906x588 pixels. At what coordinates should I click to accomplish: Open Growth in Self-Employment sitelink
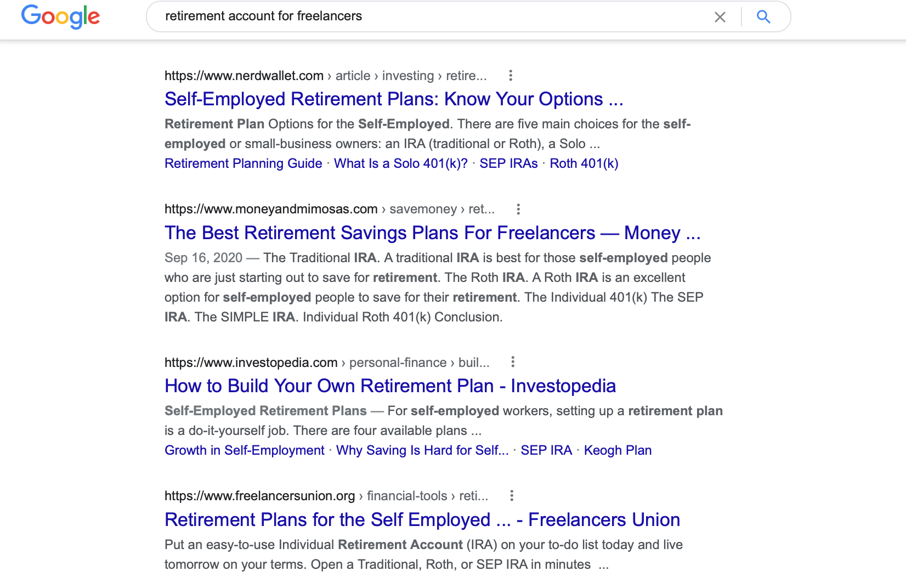(244, 450)
